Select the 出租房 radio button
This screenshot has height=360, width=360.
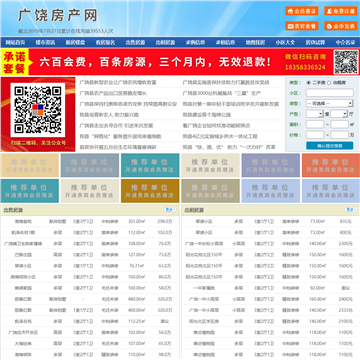(x=329, y=83)
